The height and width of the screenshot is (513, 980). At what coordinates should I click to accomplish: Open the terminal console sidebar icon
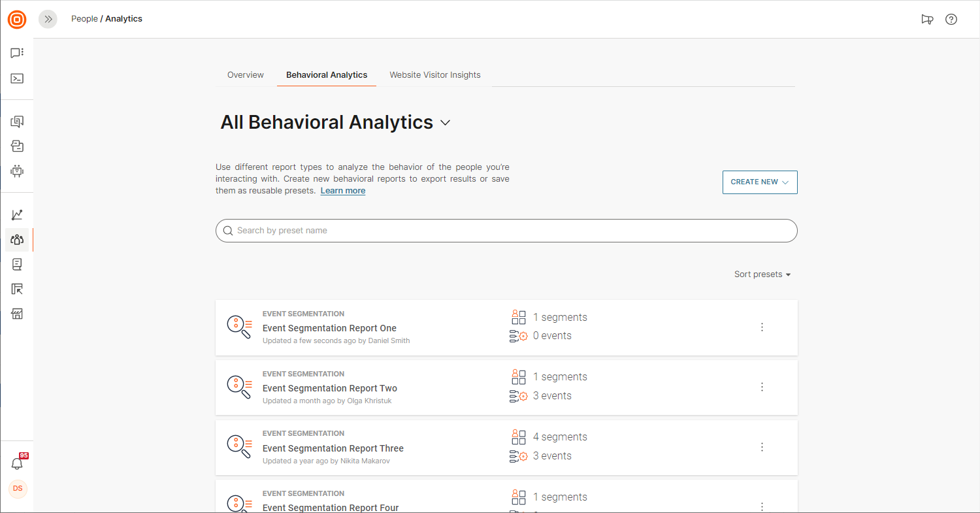point(17,78)
